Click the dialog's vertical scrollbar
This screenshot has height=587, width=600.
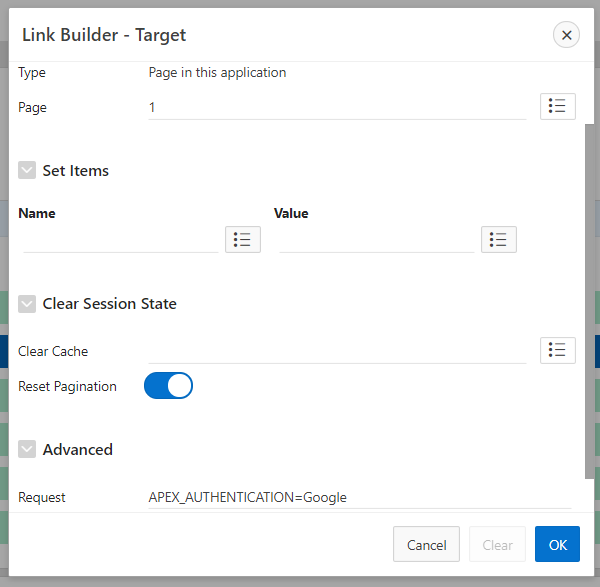(589, 301)
